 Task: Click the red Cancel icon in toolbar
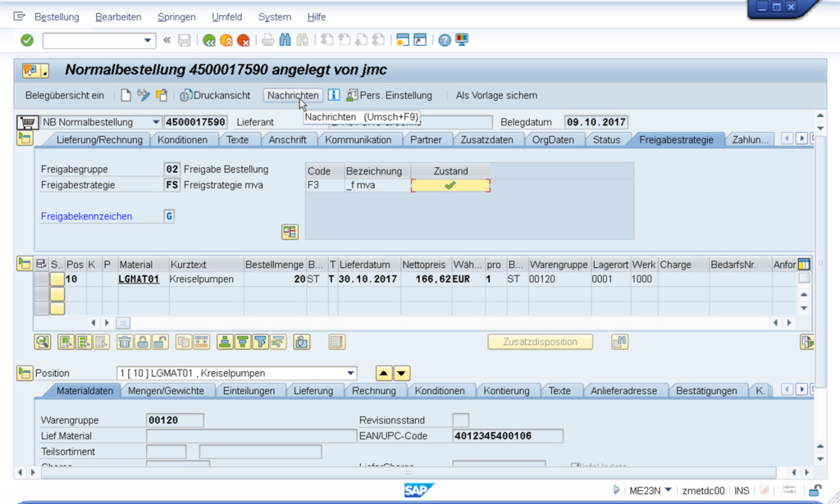tap(244, 40)
